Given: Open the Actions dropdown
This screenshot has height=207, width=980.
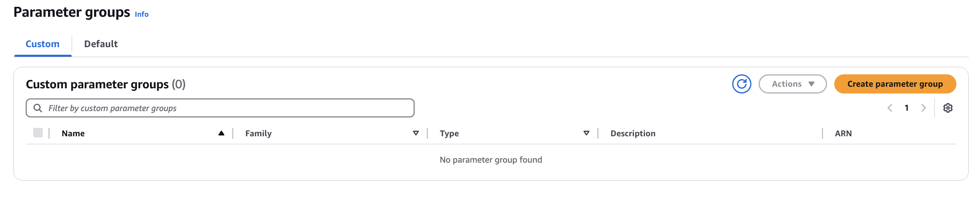Looking at the screenshot, I should 793,84.
